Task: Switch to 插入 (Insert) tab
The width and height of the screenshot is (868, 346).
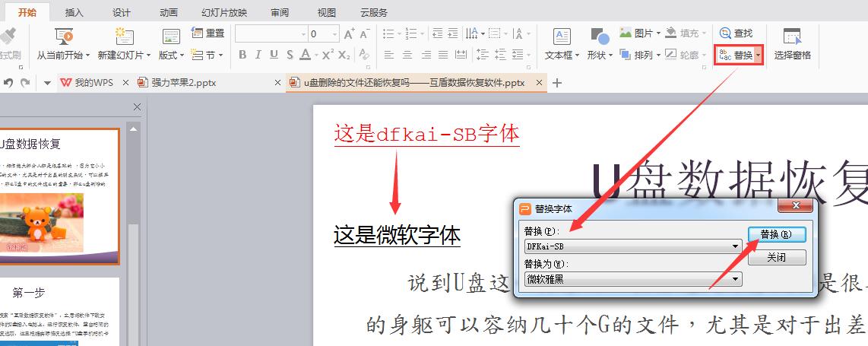Action: (74, 13)
